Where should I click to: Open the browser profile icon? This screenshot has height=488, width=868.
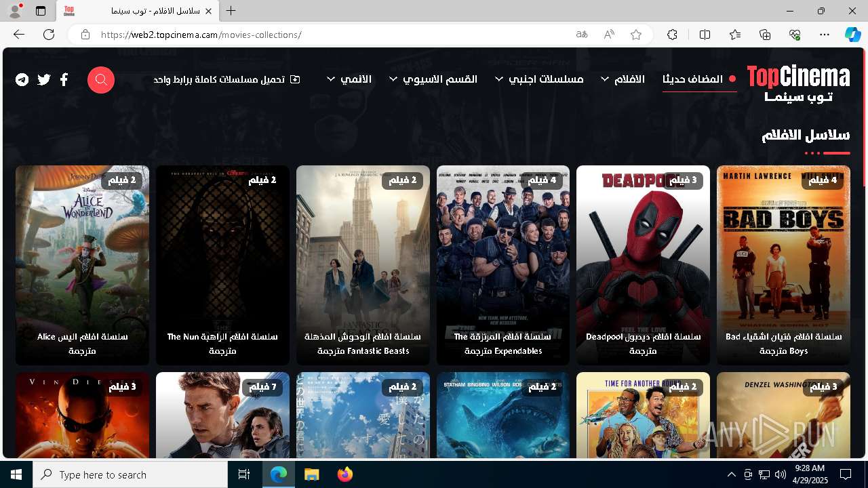15,11
